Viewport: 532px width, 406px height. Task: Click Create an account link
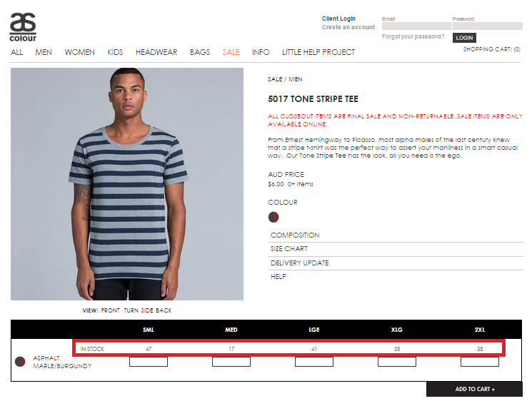[x=348, y=27]
